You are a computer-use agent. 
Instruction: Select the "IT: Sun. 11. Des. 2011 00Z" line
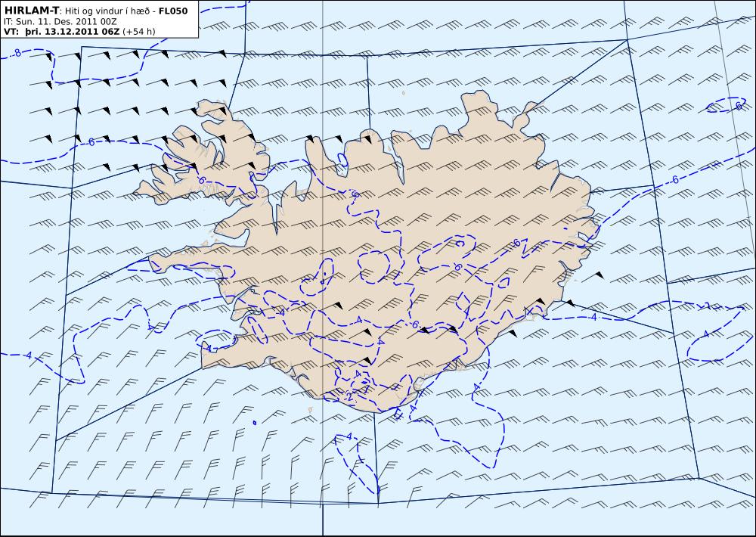click(x=60, y=22)
